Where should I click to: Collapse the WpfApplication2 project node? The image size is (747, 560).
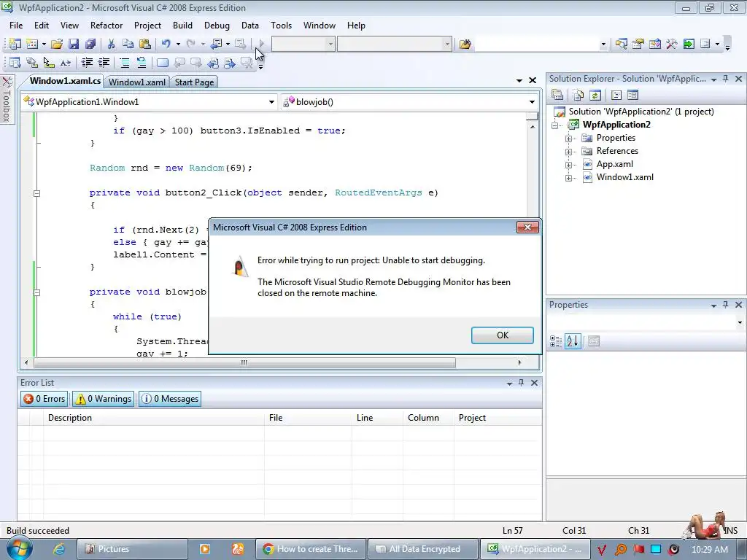pyautogui.click(x=555, y=125)
